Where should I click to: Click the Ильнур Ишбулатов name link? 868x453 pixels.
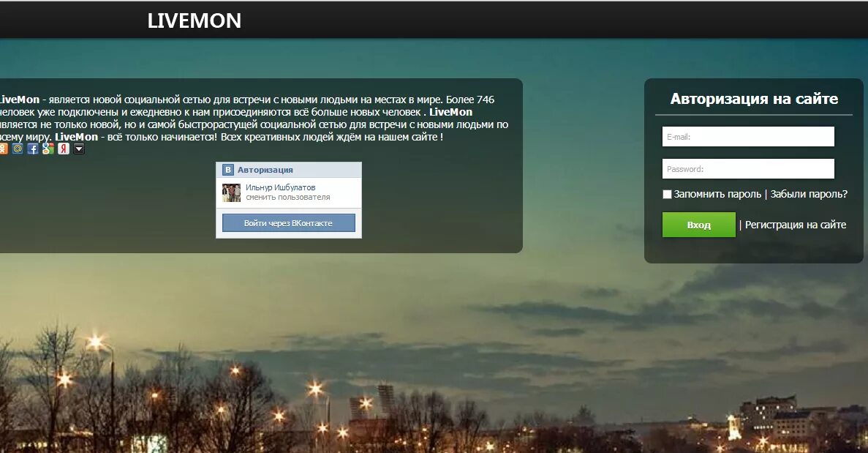tap(280, 188)
